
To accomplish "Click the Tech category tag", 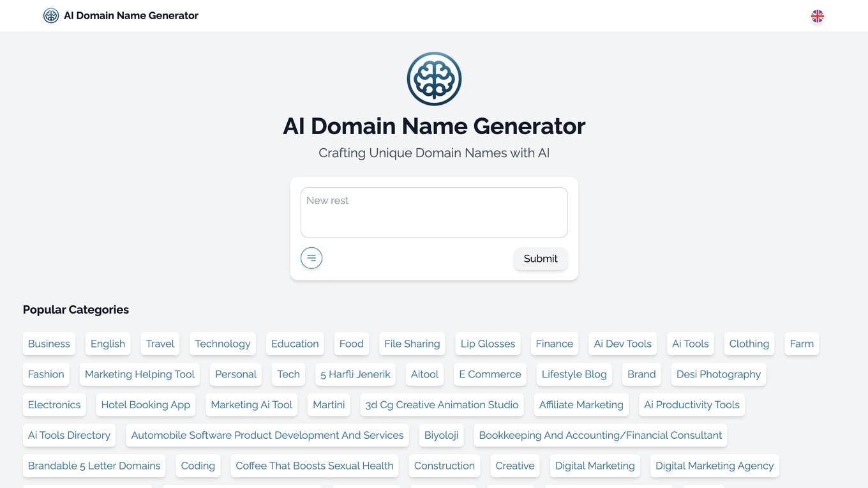I will (288, 374).
